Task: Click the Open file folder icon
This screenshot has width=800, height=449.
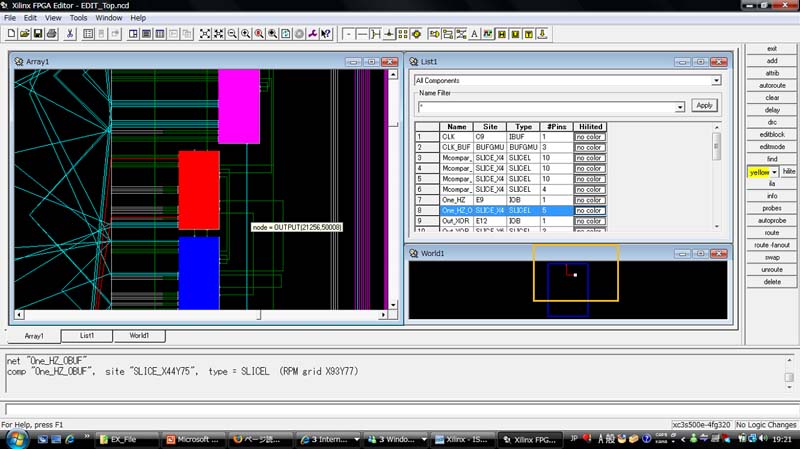Action: point(24,34)
